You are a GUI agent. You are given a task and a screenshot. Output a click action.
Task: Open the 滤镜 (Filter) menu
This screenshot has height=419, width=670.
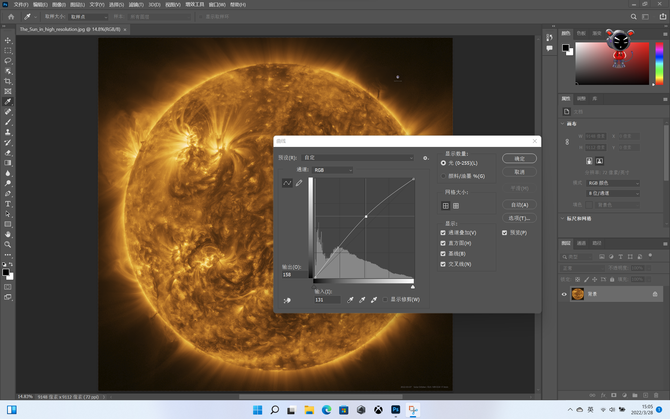point(135,4)
